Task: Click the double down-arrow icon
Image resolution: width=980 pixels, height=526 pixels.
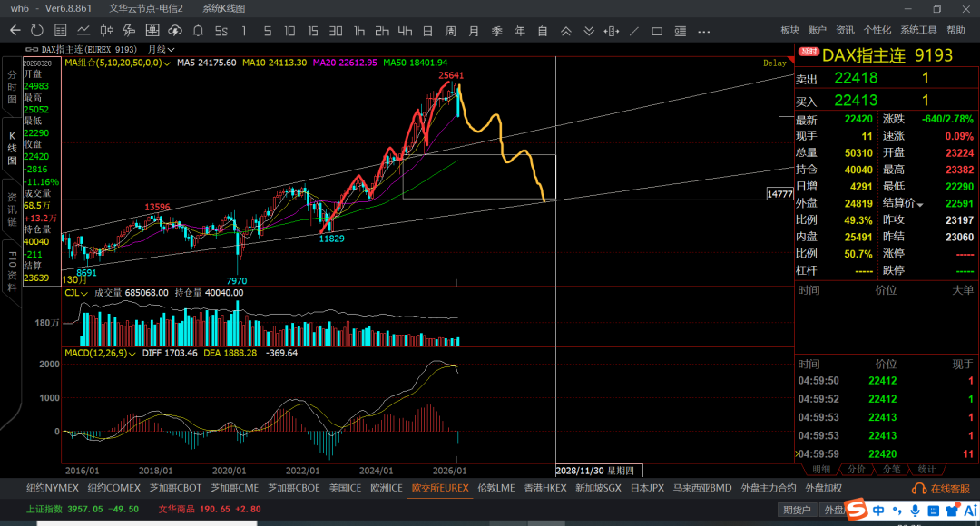Action: coord(589,31)
